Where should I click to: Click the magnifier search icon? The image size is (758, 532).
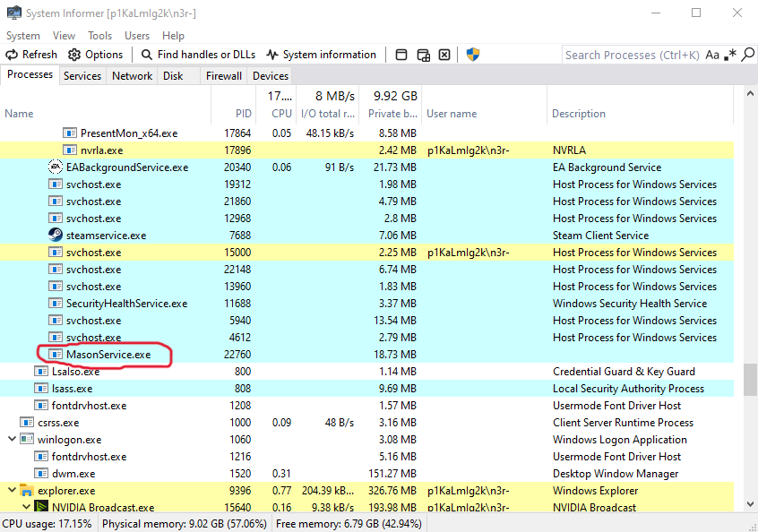tap(748, 55)
